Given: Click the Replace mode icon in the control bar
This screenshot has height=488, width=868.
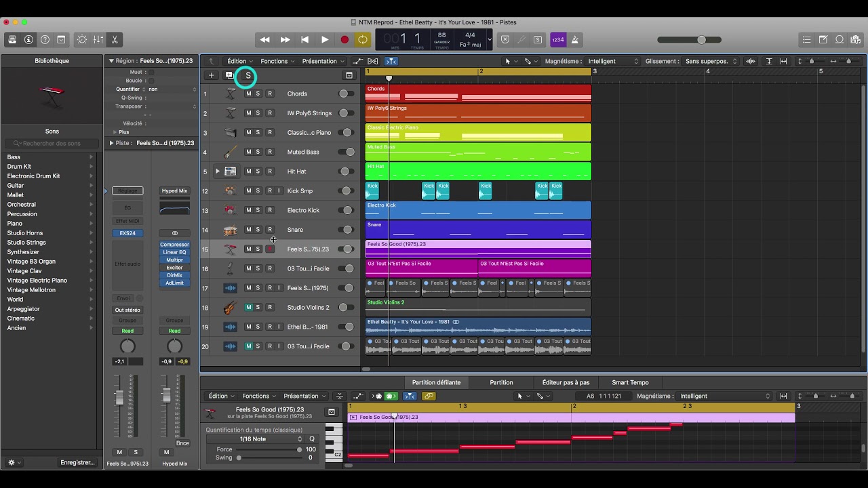Looking at the screenshot, I should click(505, 40).
